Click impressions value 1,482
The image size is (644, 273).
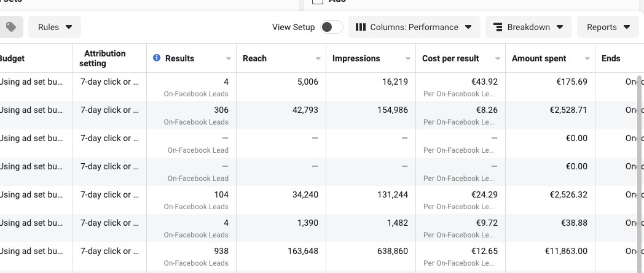click(x=397, y=223)
